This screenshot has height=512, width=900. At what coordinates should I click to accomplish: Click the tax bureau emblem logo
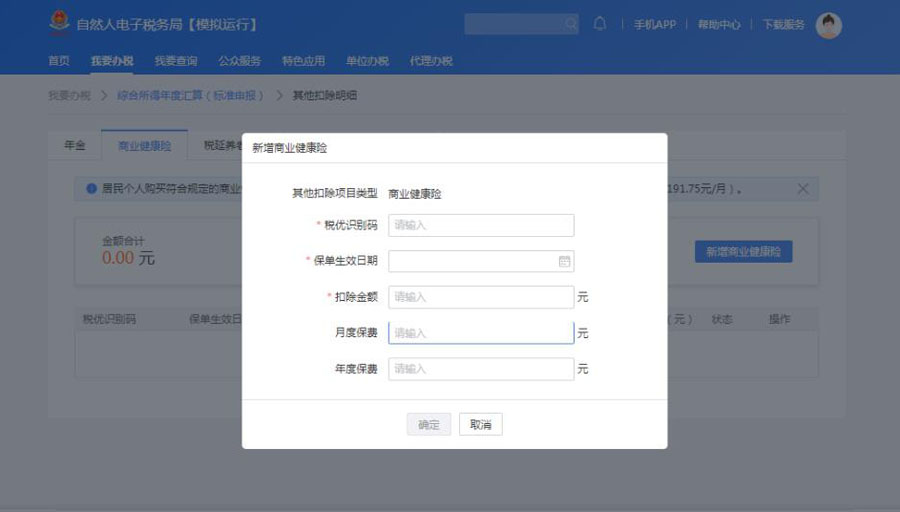tap(60, 23)
